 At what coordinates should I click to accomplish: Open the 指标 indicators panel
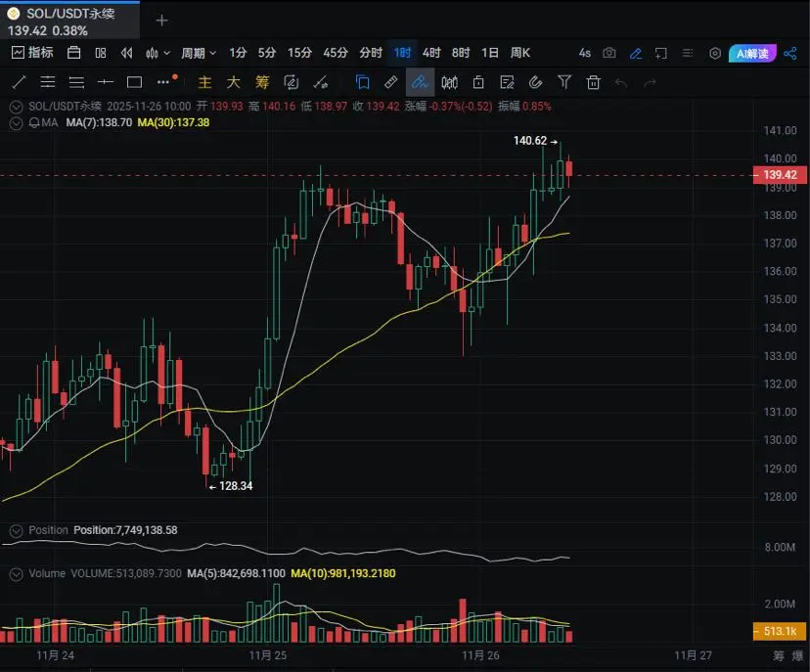(x=32, y=53)
